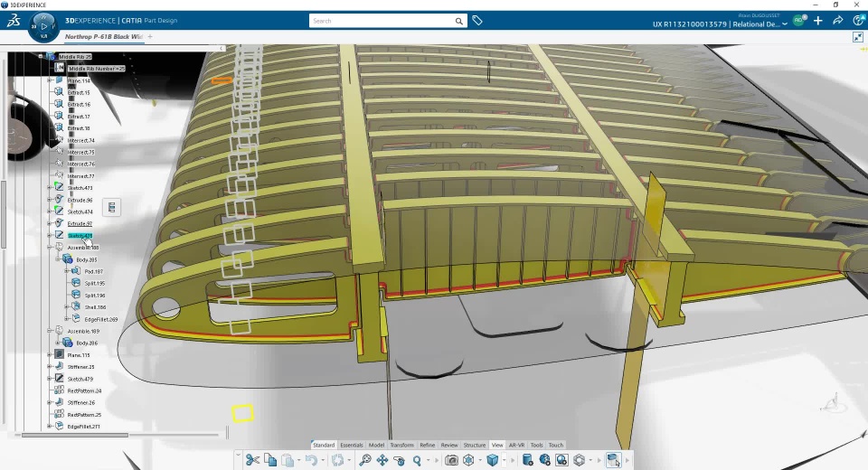Screen dimensions: 868x470
Task: Select EdgeFillet.269 in the tree
Action: pyautogui.click(x=100, y=319)
